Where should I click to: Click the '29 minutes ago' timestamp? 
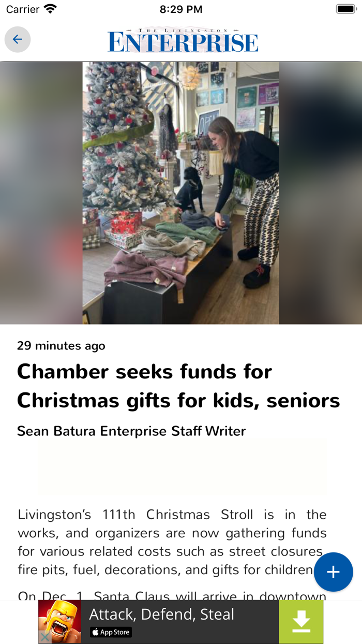(61, 345)
